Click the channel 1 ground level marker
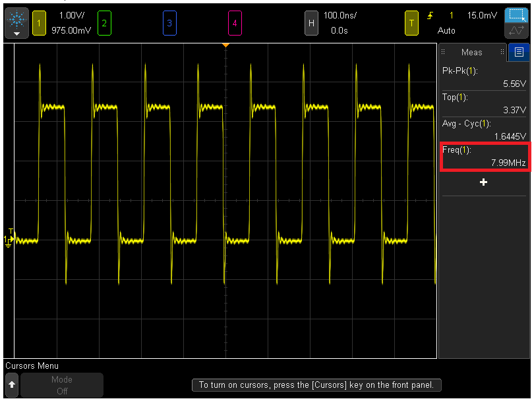 [x=9, y=241]
